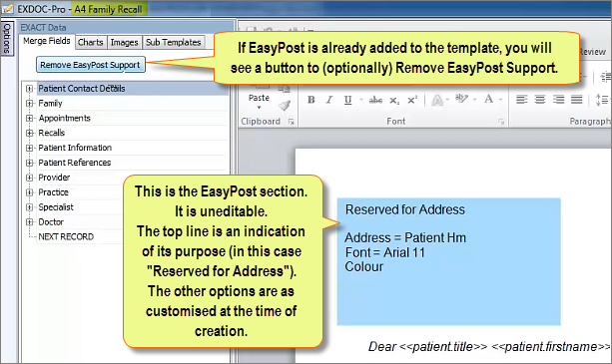The width and height of the screenshot is (612, 364).
Task: Expand the Specialist tree node
Action: point(29,207)
